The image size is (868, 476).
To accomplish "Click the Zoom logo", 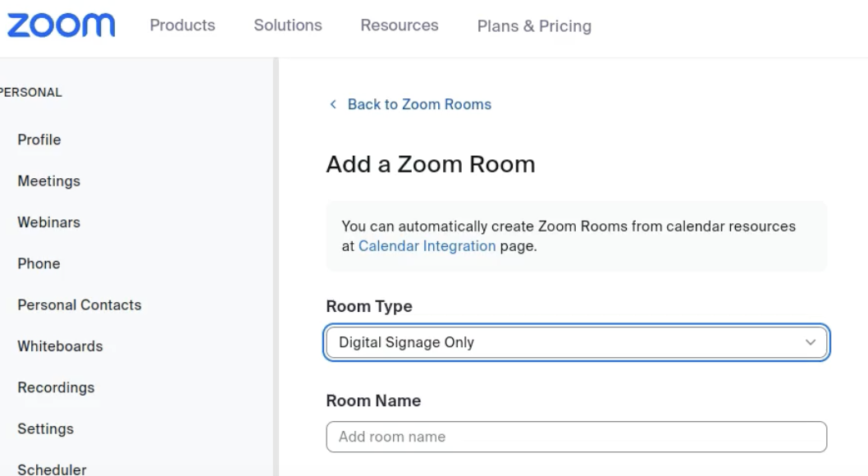I will pos(61,25).
